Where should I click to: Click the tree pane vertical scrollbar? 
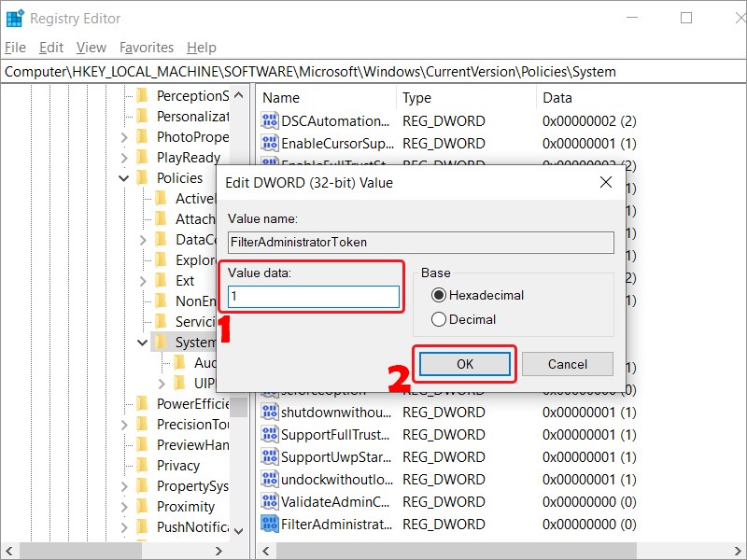click(x=239, y=280)
